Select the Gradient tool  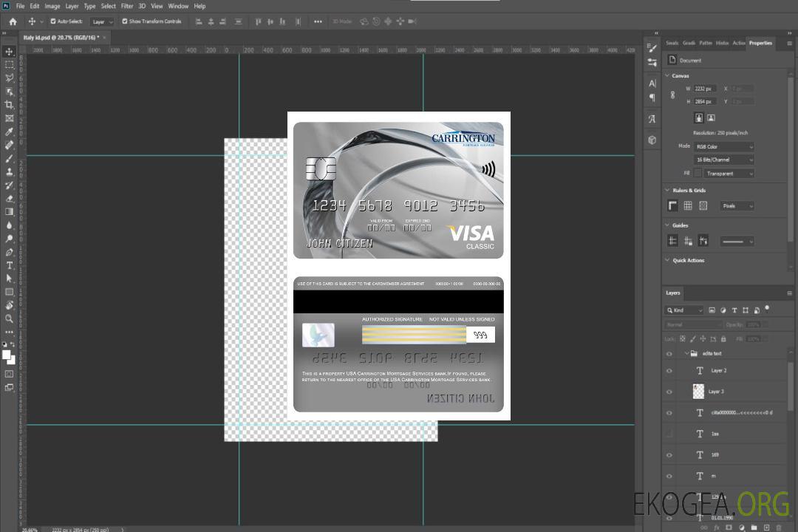[9, 212]
